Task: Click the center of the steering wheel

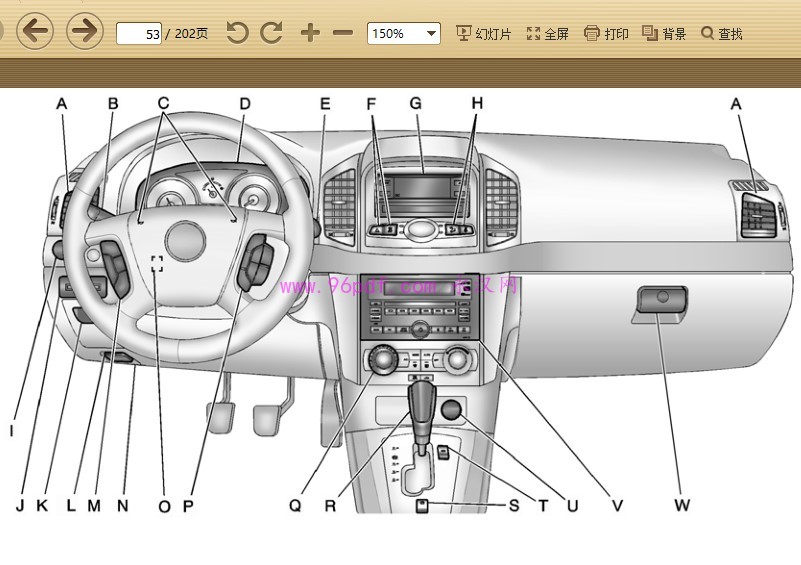Action: [x=185, y=240]
